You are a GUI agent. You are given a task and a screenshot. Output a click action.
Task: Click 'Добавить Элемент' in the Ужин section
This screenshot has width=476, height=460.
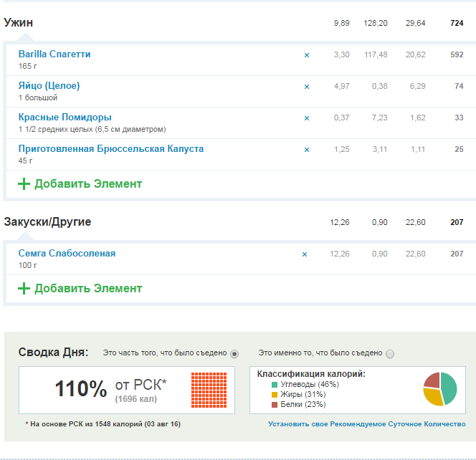tap(88, 184)
